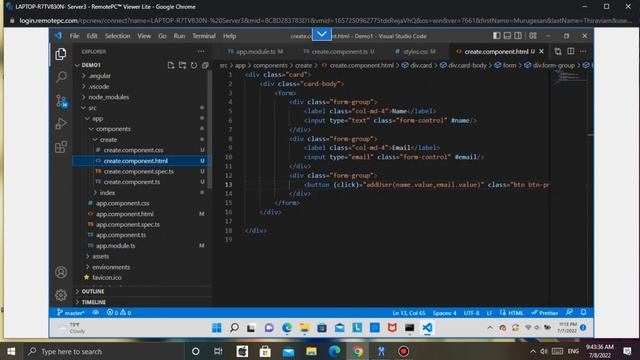Click New Folder icon in DEMO1 explorer
This screenshot has width=640, height=360.
coord(182,65)
